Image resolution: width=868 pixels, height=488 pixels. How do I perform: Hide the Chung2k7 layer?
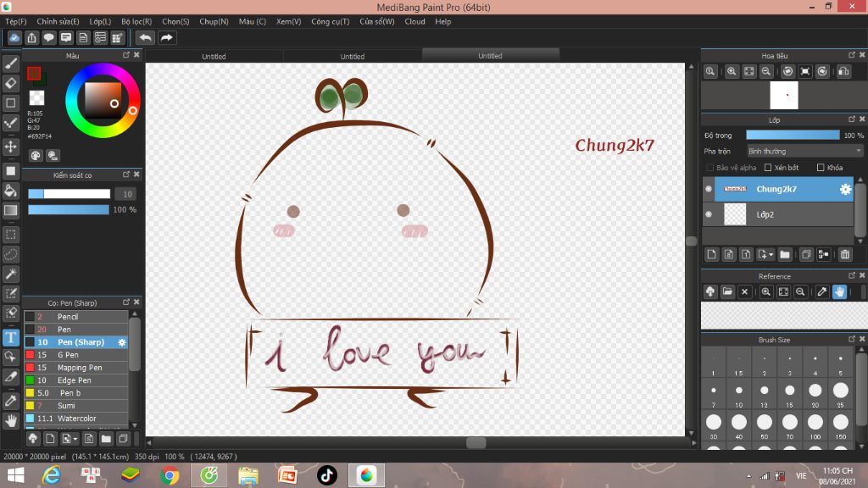709,189
